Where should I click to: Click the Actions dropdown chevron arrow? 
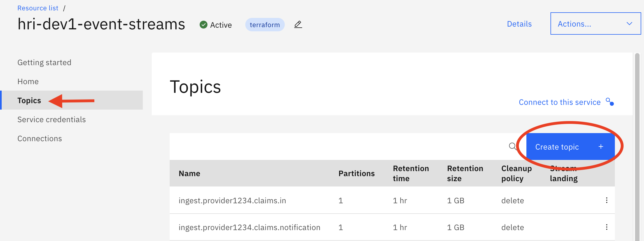(x=629, y=24)
